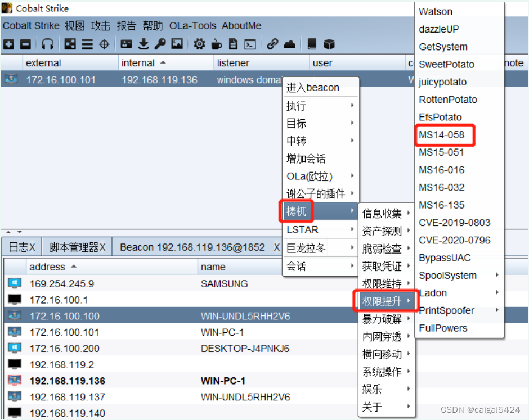The height and width of the screenshot is (420, 529).
Task: Expand the 巨龙拉冬 submenu
Action: click(321, 248)
